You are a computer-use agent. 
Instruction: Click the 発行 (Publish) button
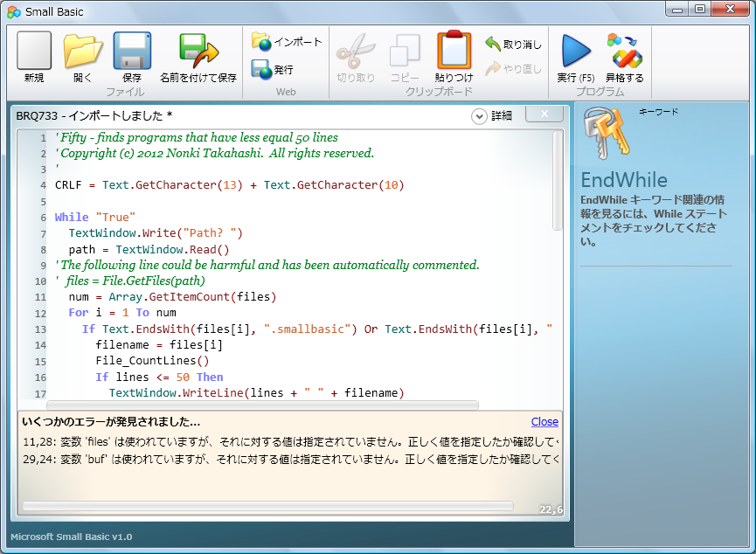tap(273, 69)
